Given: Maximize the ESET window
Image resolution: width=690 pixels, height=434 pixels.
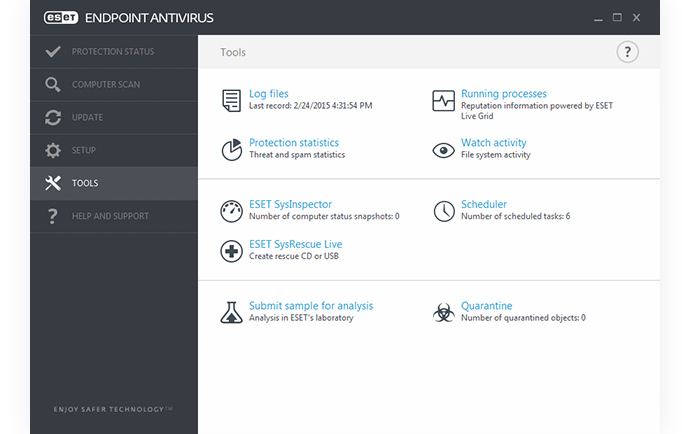Looking at the screenshot, I should pyautogui.click(x=617, y=18).
